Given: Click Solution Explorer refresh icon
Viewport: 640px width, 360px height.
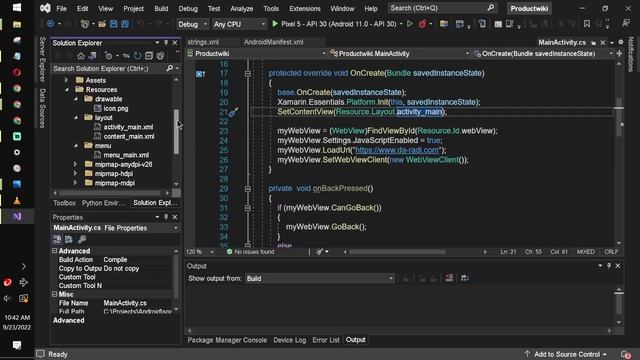Looking at the screenshot, I should pos(138,56).
